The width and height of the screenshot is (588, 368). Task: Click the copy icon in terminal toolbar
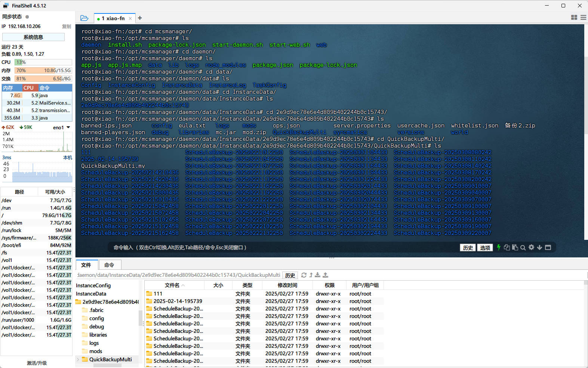[507, 247]
